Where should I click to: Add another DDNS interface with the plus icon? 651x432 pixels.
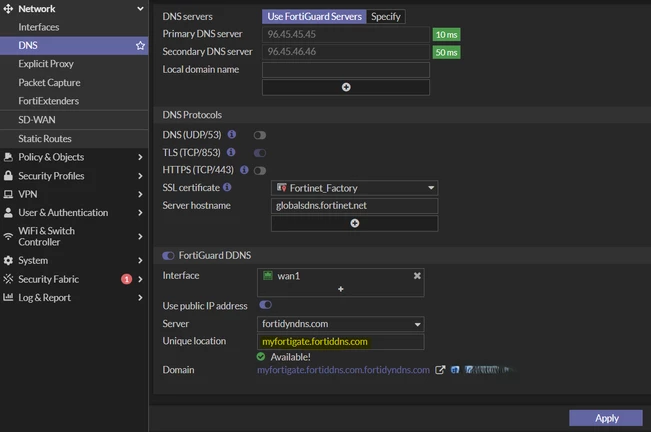pyautogui.click(x=341, y=289)
